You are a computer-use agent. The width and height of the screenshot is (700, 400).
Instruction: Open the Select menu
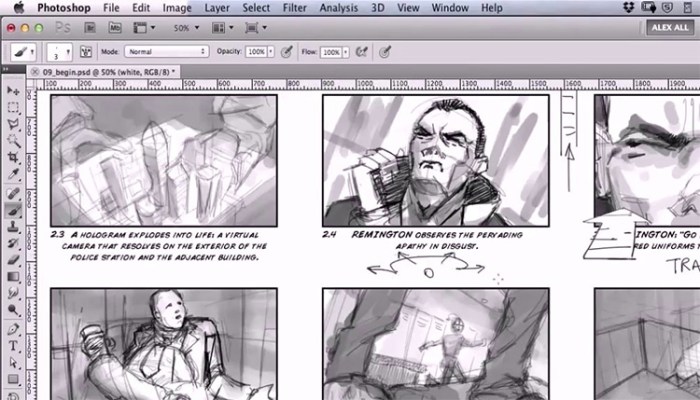click(x=256, y=8)
